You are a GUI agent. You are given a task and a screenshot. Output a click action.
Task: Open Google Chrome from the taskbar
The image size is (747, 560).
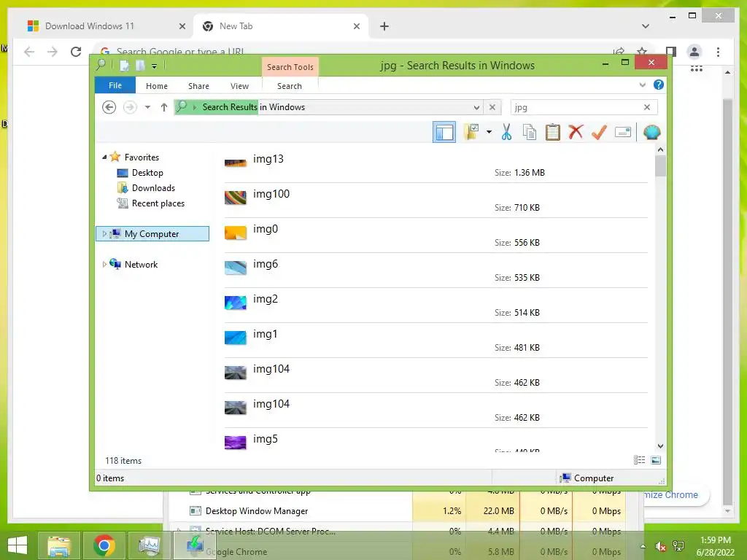(104, 545)
